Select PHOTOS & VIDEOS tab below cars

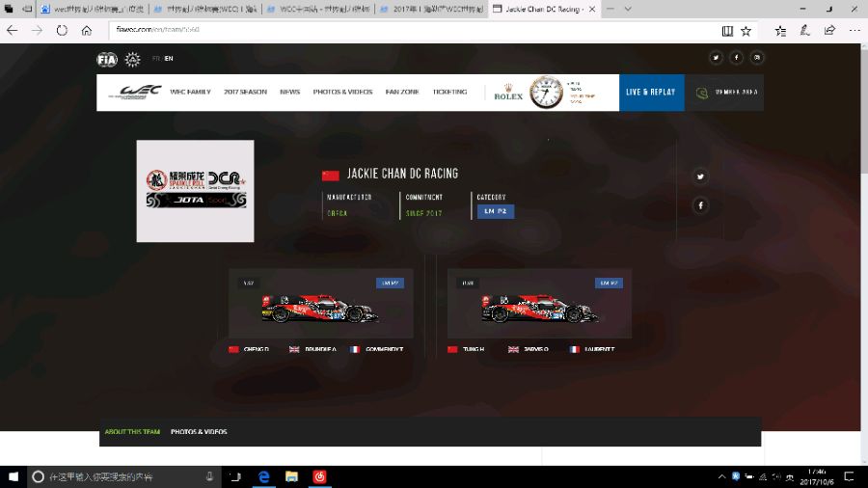click(x=199, y=431)
